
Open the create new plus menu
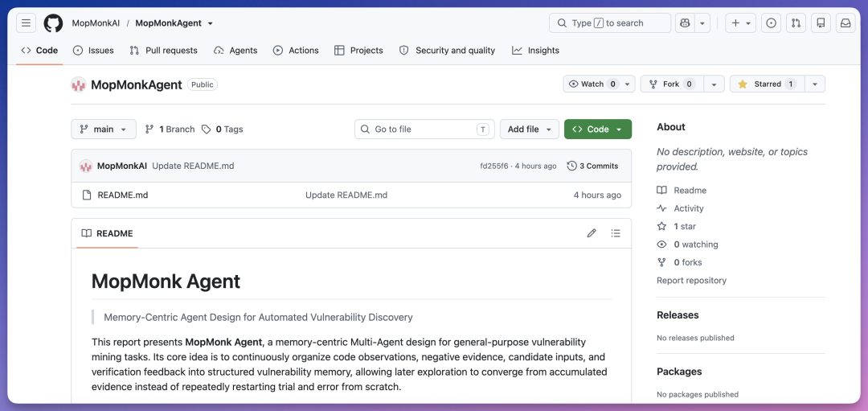740,23
